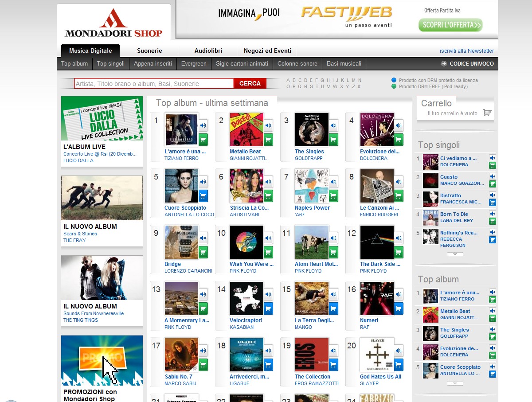The height and width of the screenshot is (402, 532).
Task: Open Colonne sonore category
Action: point(297,64)
